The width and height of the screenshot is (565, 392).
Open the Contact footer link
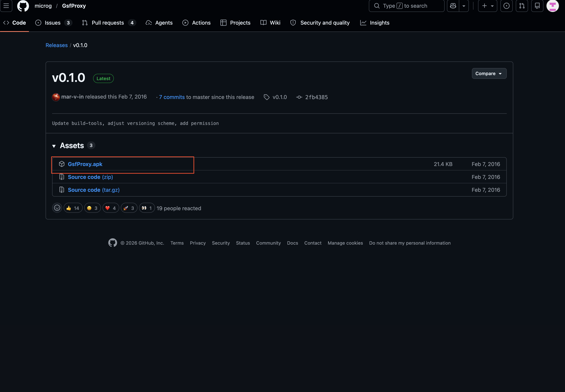[313, 243]
